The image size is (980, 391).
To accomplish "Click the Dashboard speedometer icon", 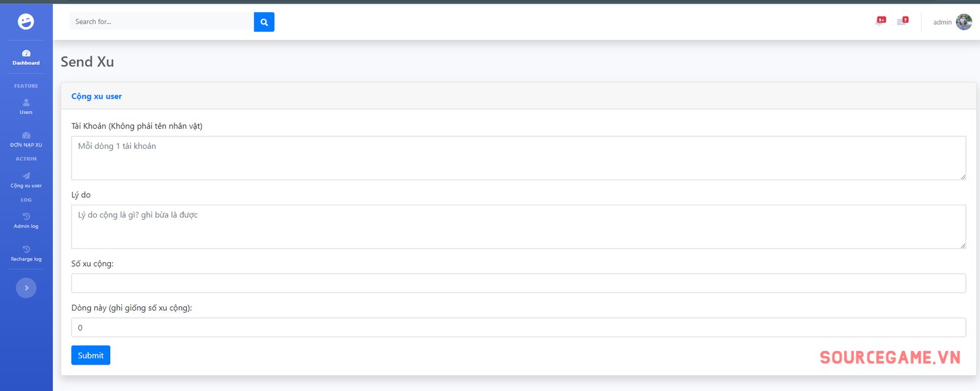I will (26, 53).
